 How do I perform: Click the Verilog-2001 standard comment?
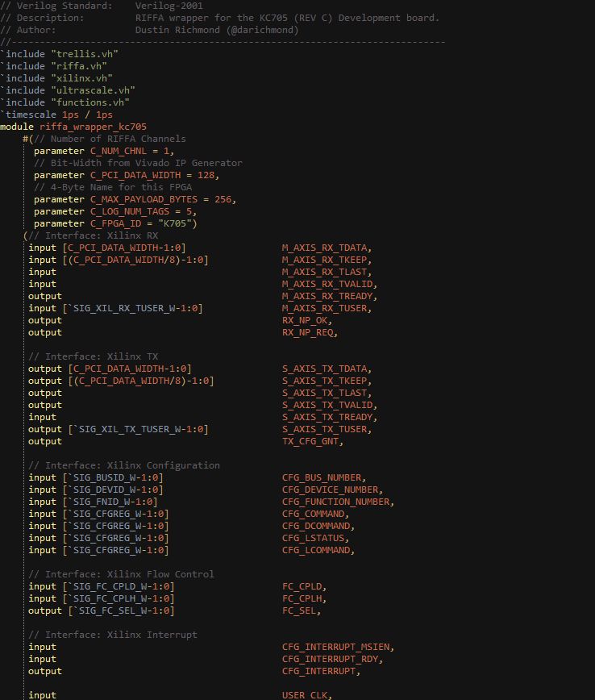pos(169,6)
